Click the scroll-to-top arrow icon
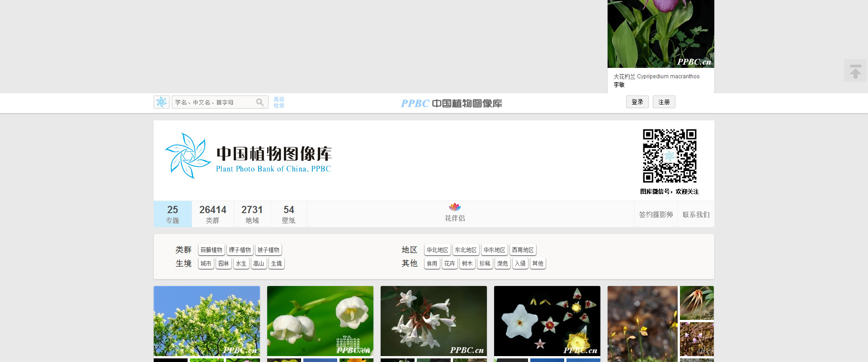Image resolution: width=868 pixels, height=362 pixels. point(855,71)
